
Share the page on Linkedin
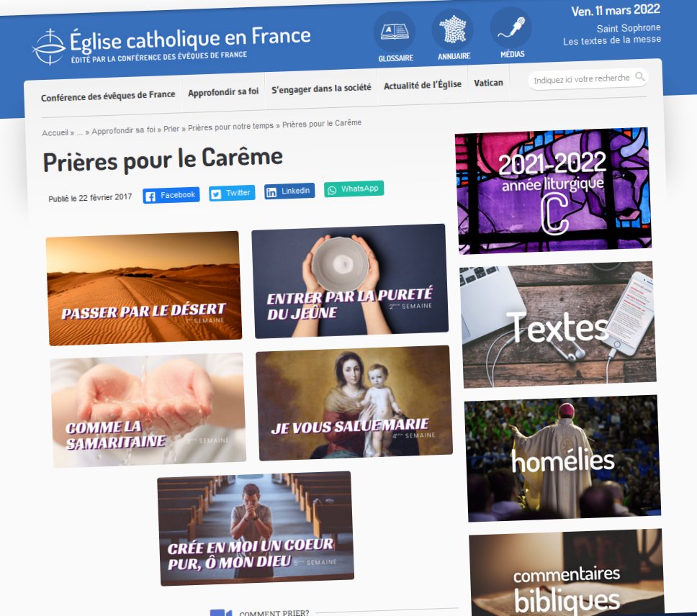pyautogui.click(x=289, y=191)
